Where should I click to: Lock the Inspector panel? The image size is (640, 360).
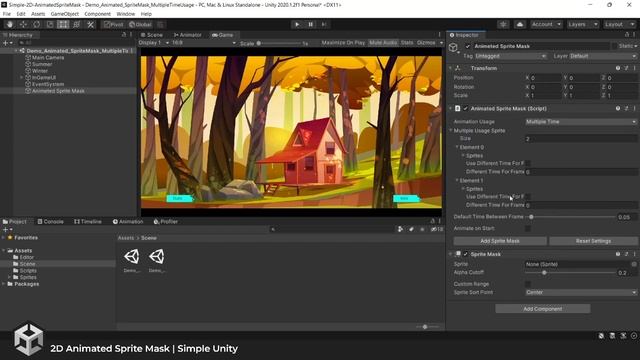tap(627, 35)
